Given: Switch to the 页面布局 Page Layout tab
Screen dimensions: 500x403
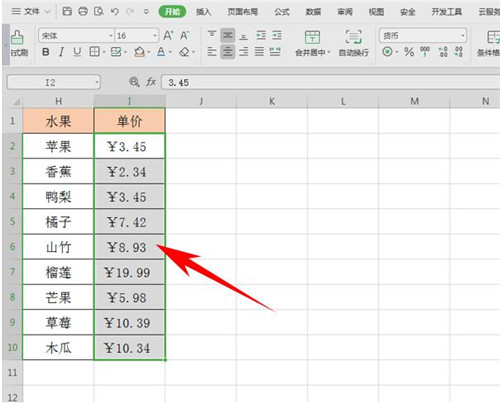Looking at the screenshot, I should pos(242,12).
